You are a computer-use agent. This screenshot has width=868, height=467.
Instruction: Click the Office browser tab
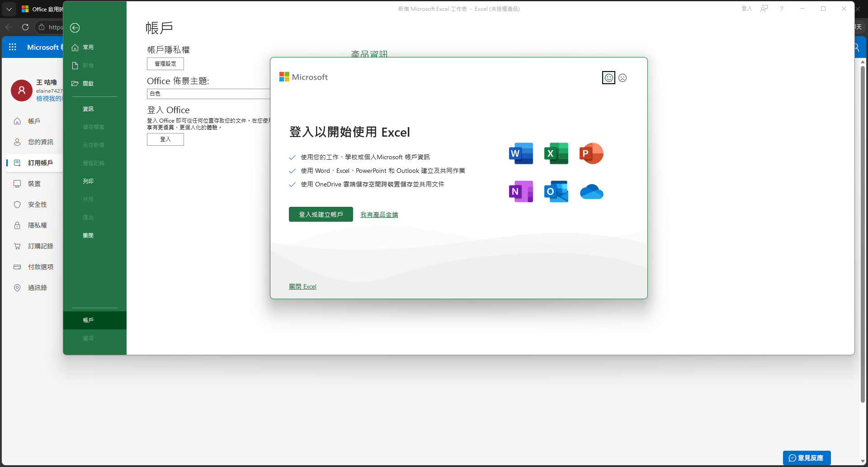(x=42, y=9)
